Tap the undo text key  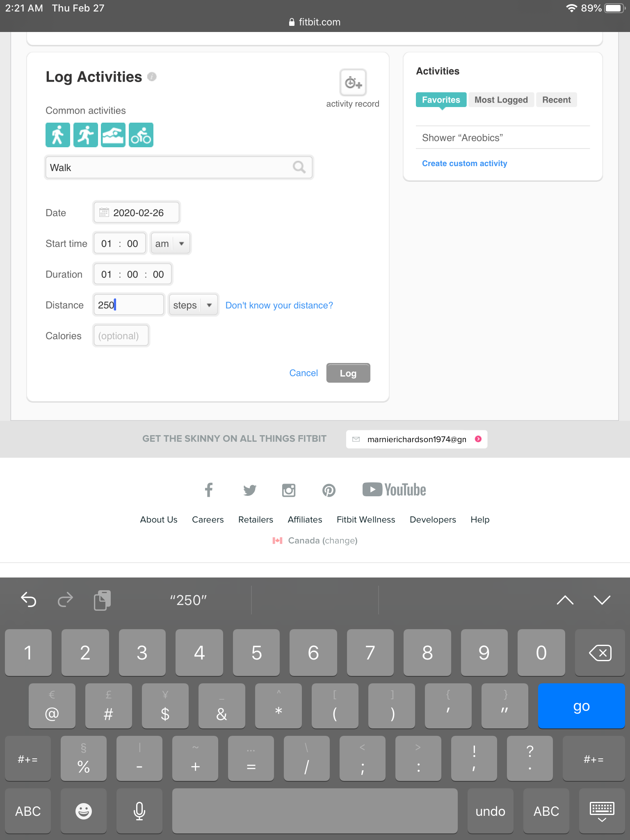[x=490, y=811]
